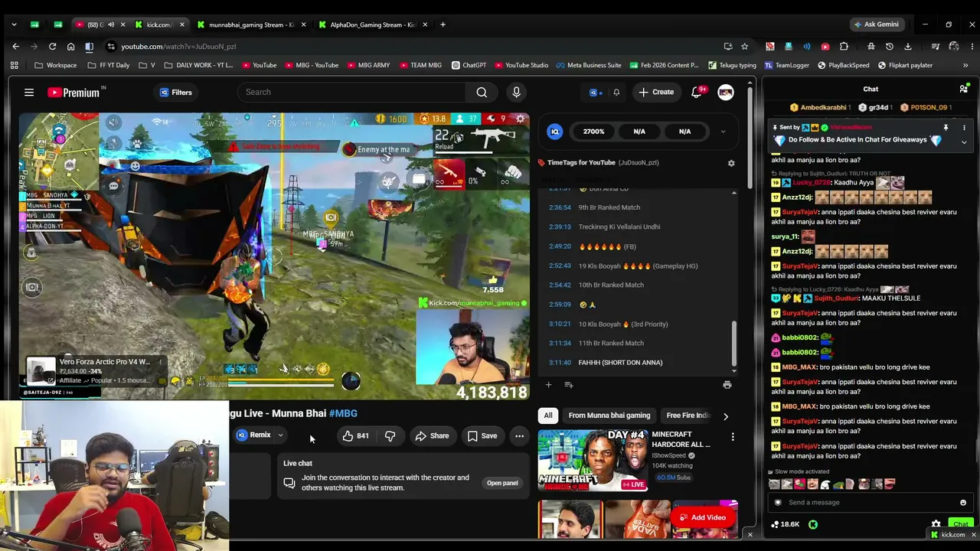Expand the pinned Kick chat message
This screenshot has height=551, width=980.
[x=964, y=142]
